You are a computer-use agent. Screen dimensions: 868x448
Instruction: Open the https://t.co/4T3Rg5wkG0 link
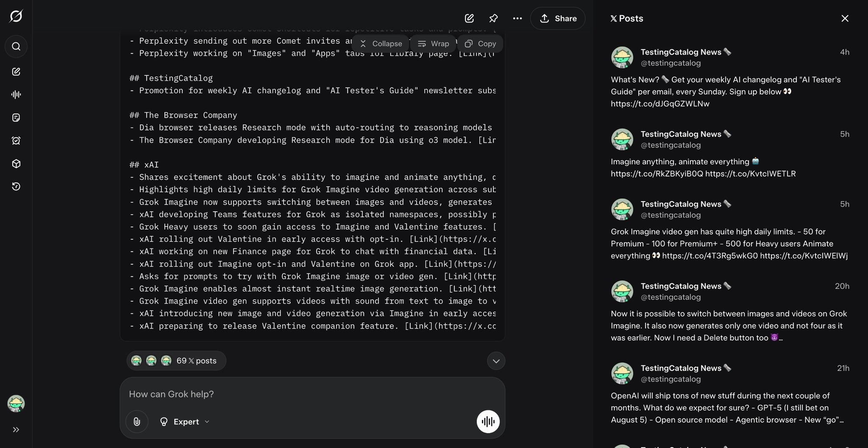[710, 256]
